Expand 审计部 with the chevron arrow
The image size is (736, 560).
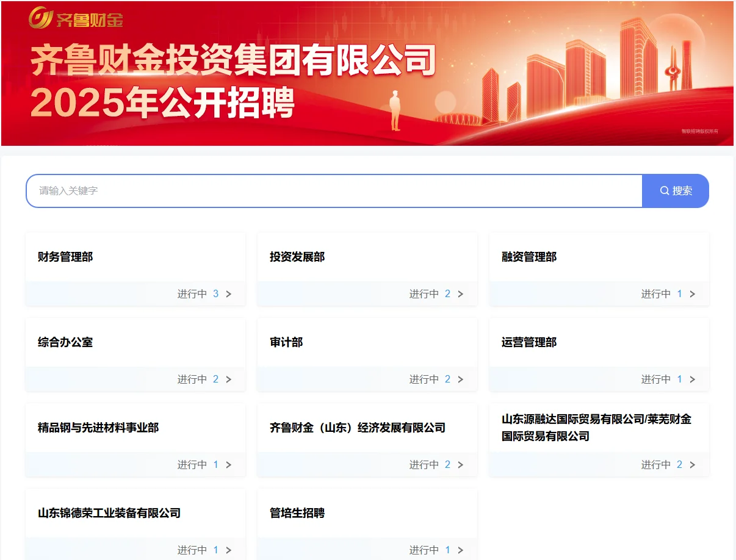tap(461, 379)
